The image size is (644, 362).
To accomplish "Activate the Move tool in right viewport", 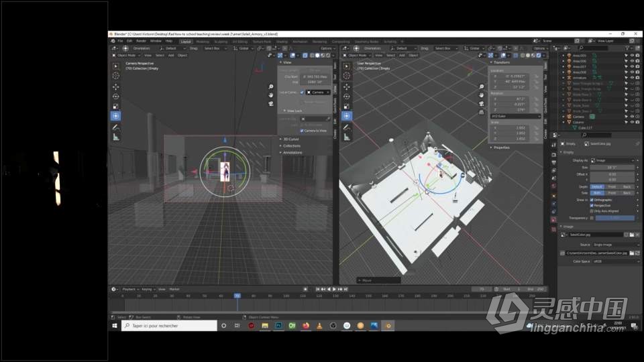I will click(347, 86).
